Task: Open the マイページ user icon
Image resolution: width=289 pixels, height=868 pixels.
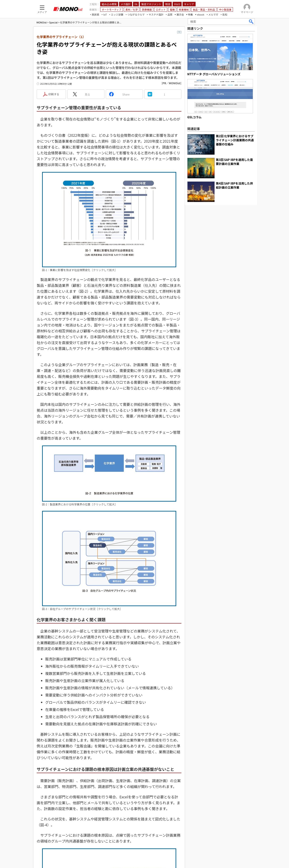Action: 247,9
